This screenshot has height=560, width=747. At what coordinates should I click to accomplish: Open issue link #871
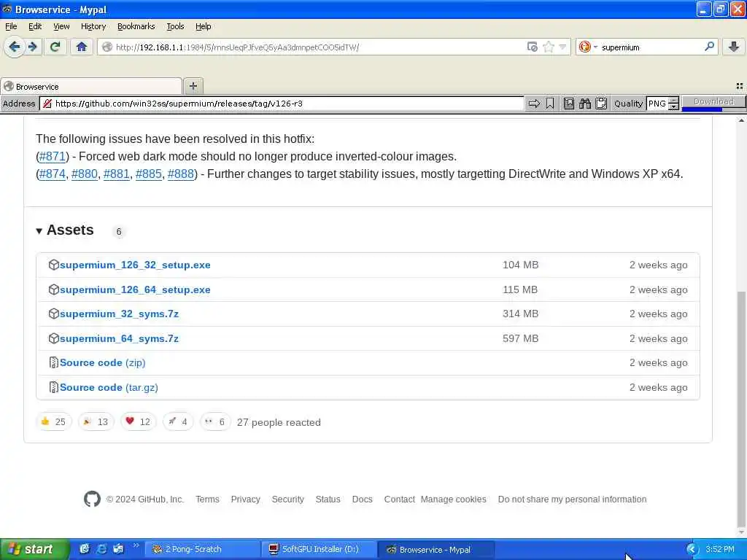click(52, 156)
